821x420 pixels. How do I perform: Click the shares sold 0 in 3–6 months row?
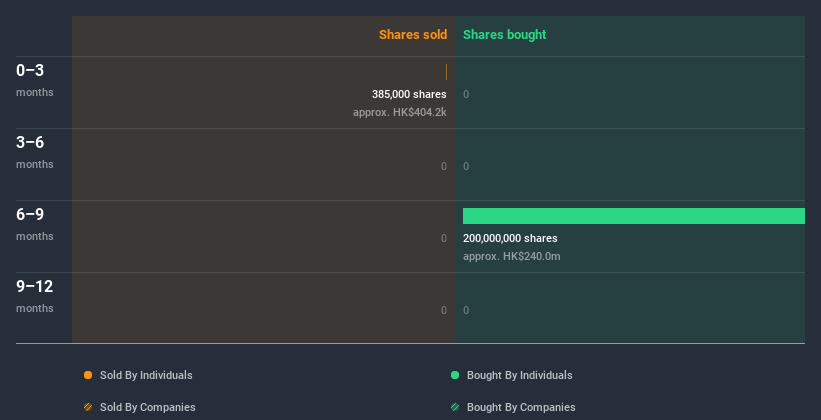pos(444,167)
